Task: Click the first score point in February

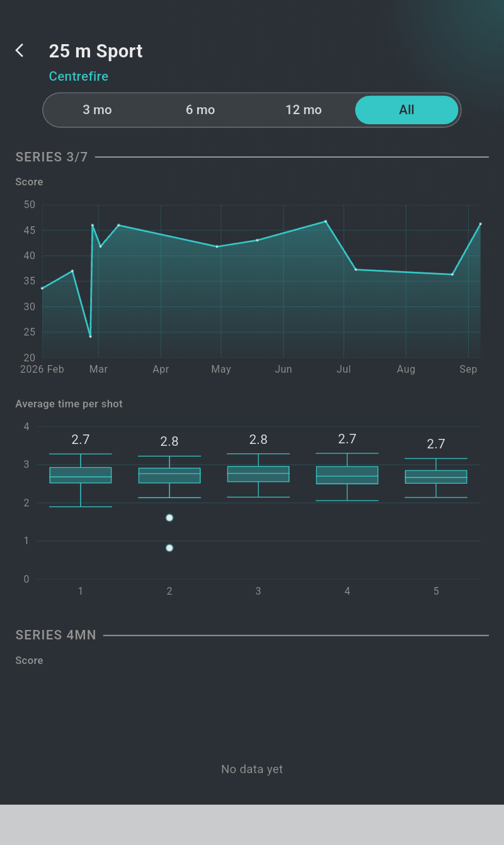Action: click(42, 288)
